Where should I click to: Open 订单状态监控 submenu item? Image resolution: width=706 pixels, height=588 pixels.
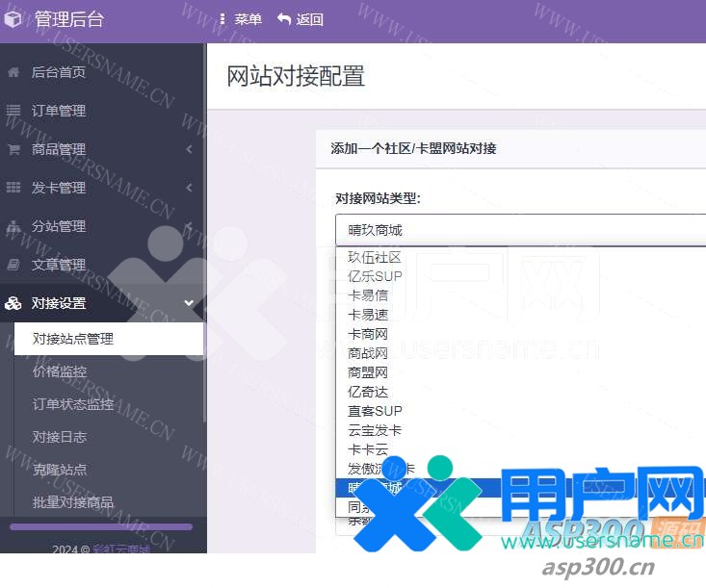(73, 404)
